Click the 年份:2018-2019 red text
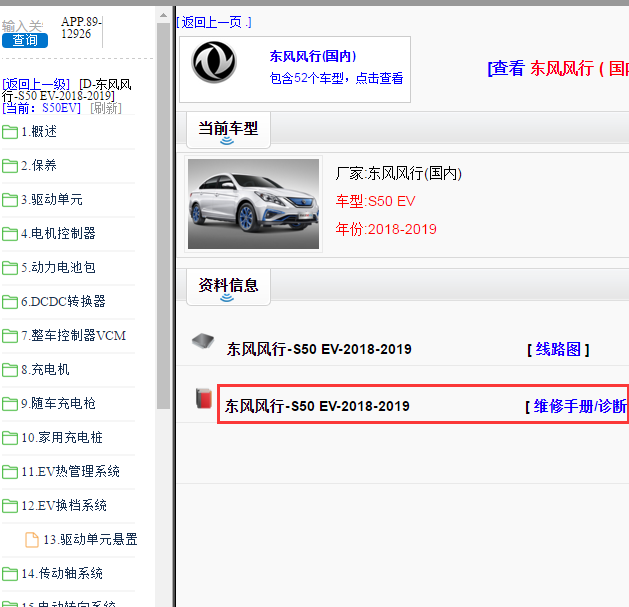The height and width of the screenshot is (607, 629). [386, 229]
